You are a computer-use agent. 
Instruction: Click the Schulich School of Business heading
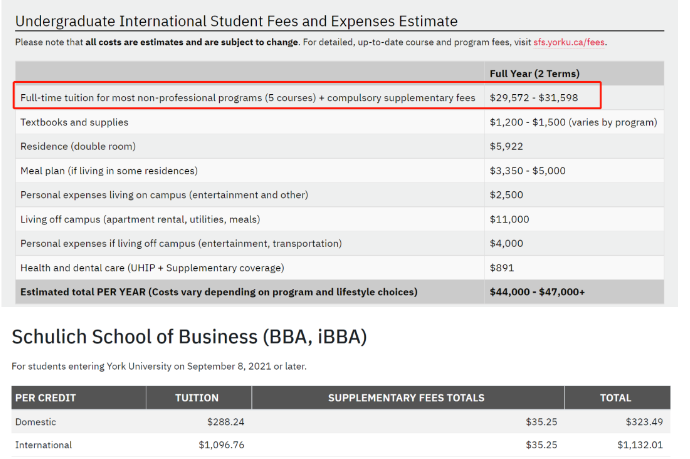click(189, 338)
